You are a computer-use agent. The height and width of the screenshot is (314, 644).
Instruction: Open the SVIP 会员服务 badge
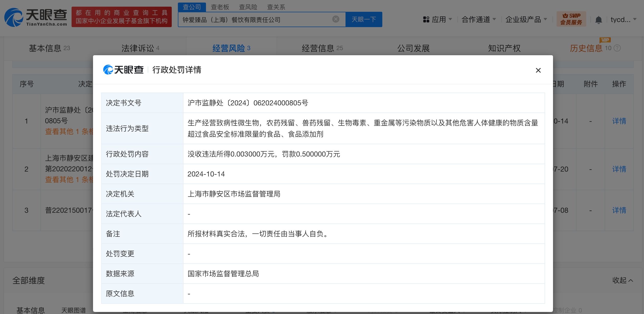click(x=571, y=19)
